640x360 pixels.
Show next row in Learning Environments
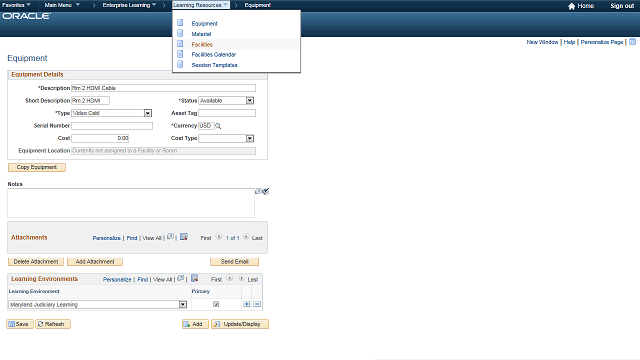pyautogui.click(x=242, y=278)
